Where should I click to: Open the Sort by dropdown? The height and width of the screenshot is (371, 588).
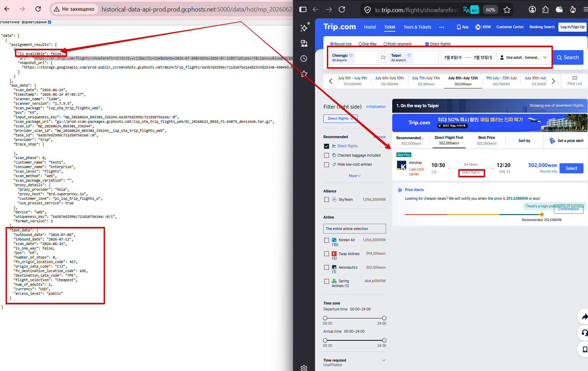pos(524,141)
